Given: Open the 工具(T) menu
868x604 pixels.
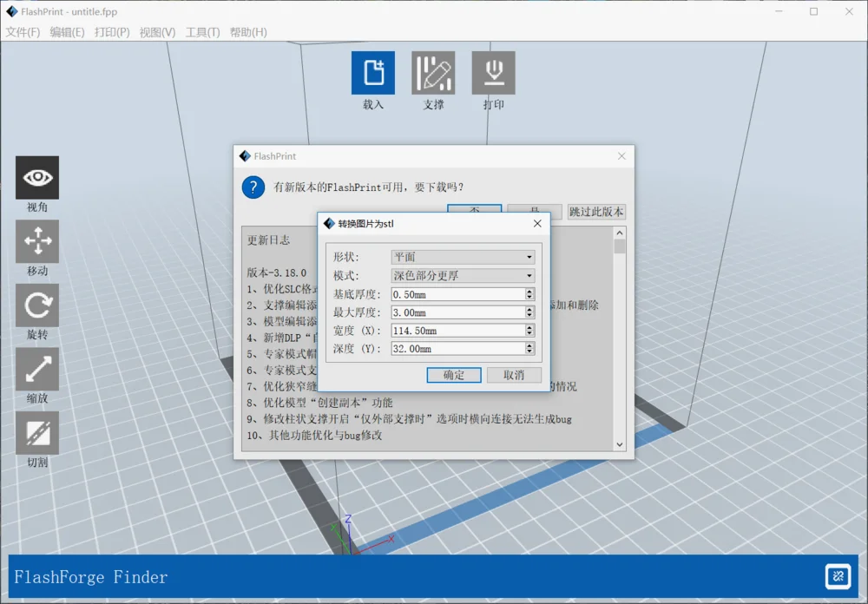Looking at the screenshot, I should coord(202,32).
